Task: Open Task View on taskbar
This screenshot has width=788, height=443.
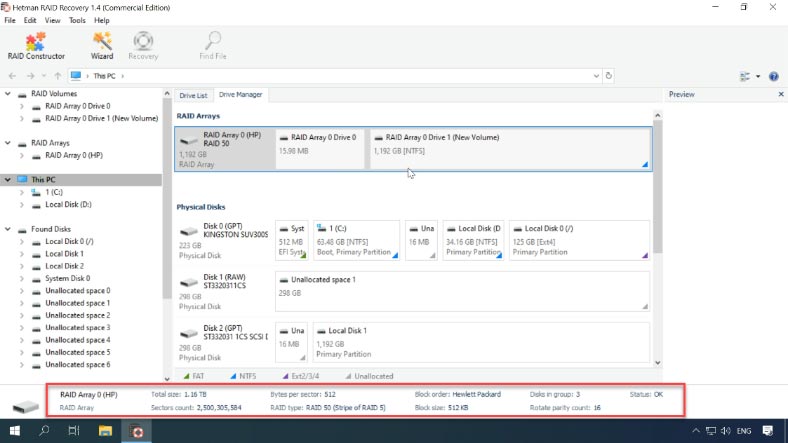Action: [x=74, y=431]
